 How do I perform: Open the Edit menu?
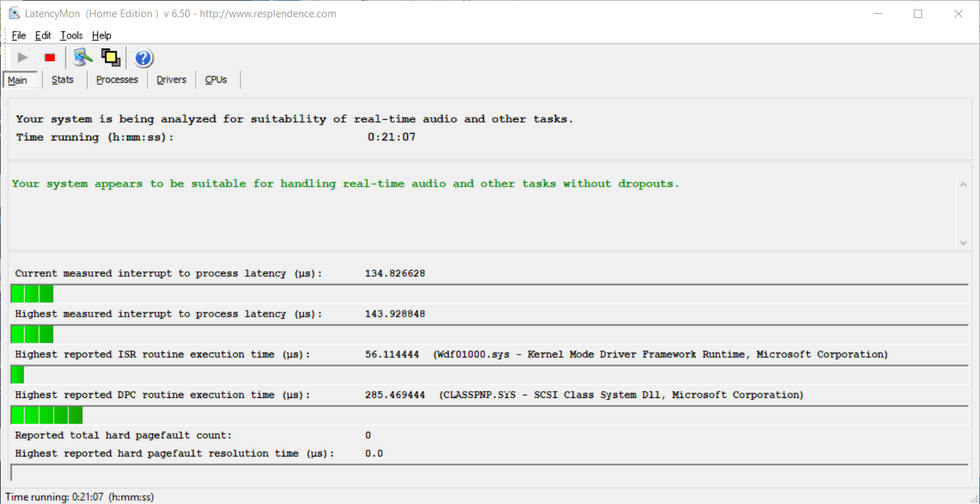click(x=43, y=35)
